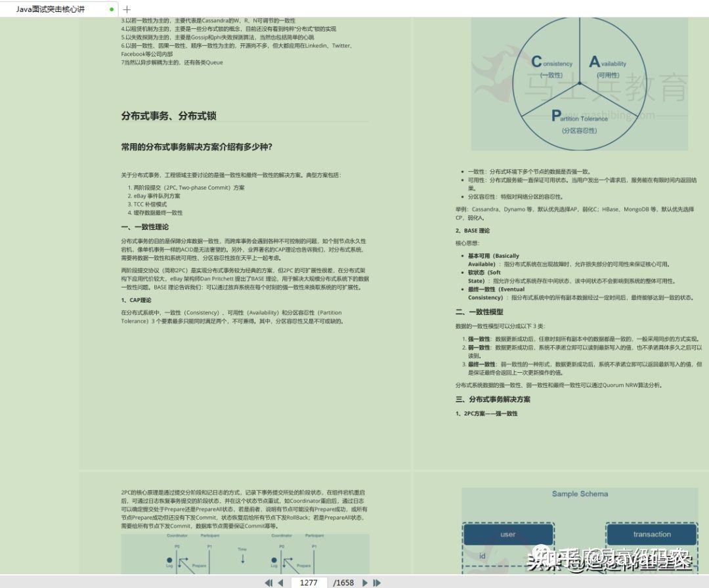Jump to the last page
The width and height of the screenshot is (709, 588).
pos(376,583)
